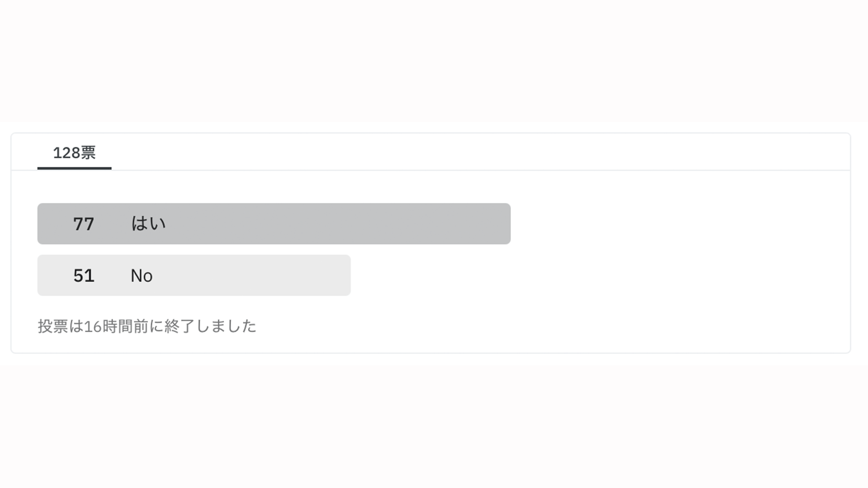The height and width of the screenshot is (488, 868).
Task: Click the 77 vote count number
Action: 83,224
